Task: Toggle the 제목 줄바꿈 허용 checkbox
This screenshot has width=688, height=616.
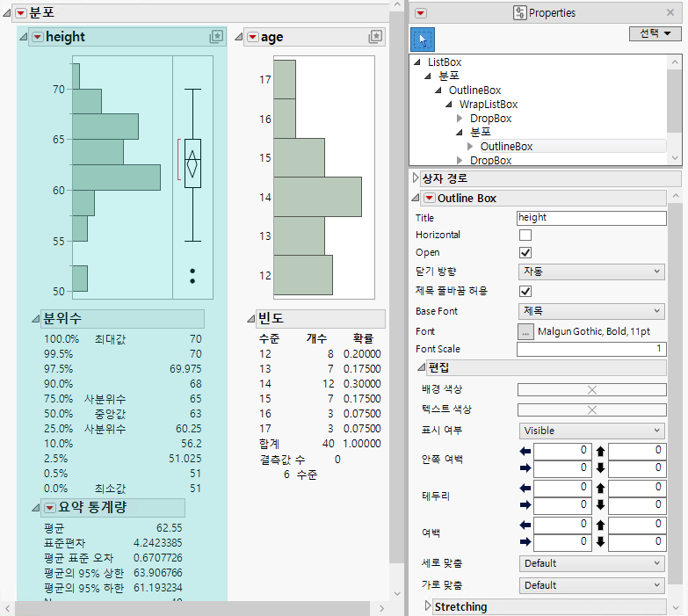Action: 525,291
